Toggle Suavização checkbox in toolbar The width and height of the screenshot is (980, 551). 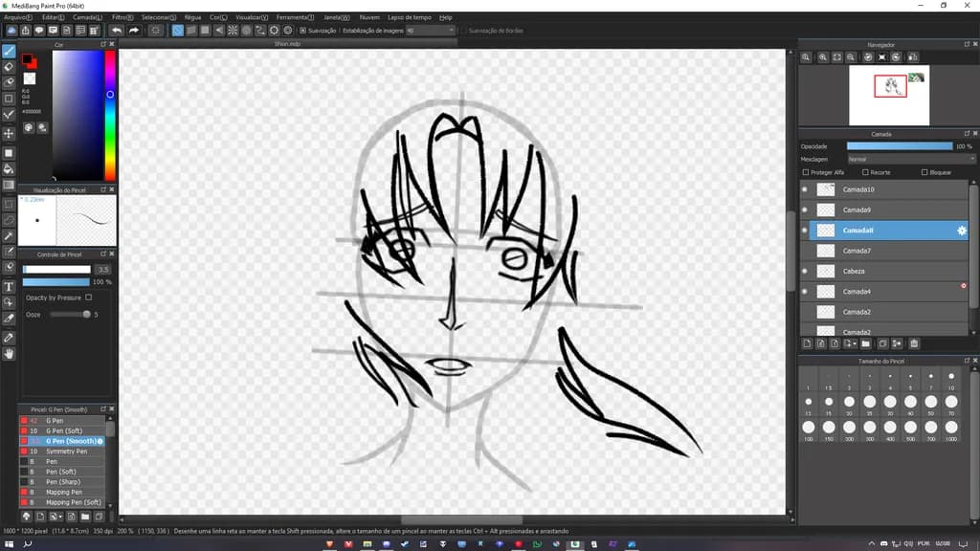click(303, 30)
